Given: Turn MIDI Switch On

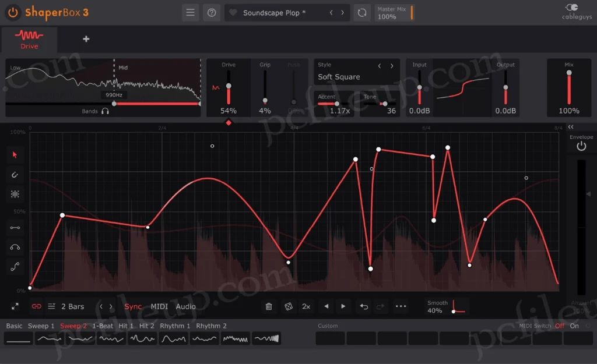Looking at the screenshot, I should (x=574, y=326).
